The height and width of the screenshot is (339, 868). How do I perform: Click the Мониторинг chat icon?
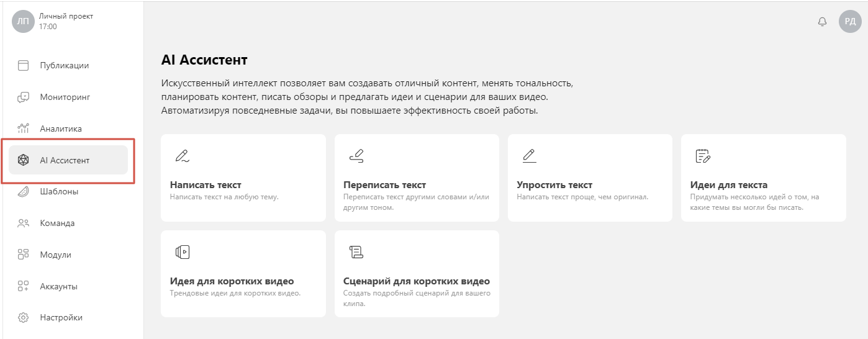(x=23, y=97)
